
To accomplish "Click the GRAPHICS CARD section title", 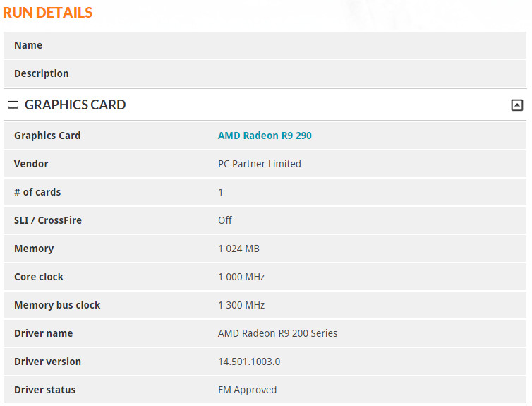I will point(75,105).
